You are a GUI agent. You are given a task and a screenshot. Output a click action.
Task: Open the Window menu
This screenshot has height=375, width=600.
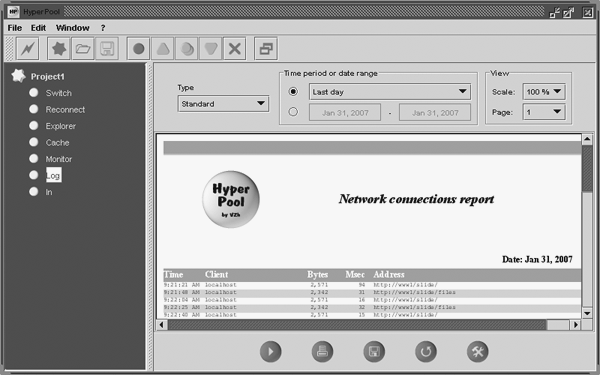(72, 28)
